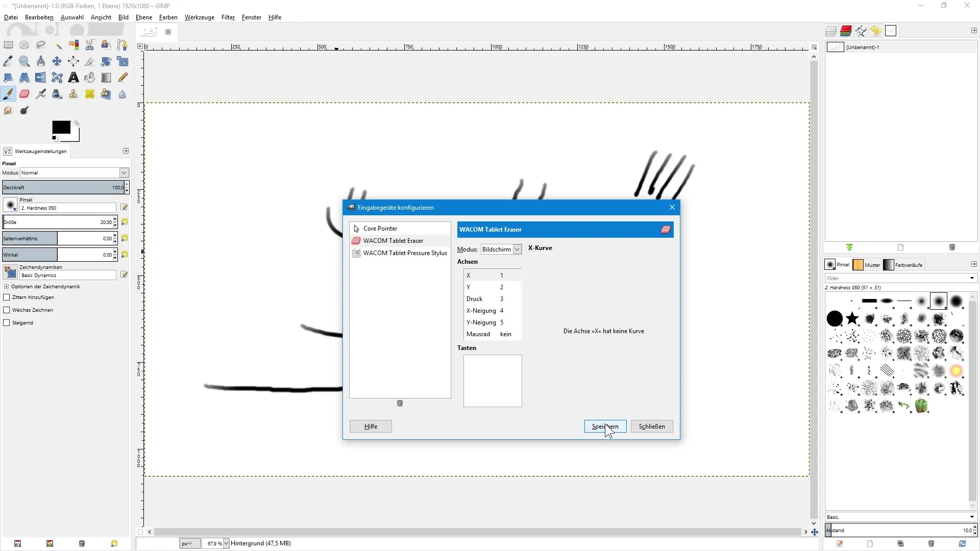
Task: Toggle the Steigernd checkbox
Action: pyautogui.click(x=7, y=323)
